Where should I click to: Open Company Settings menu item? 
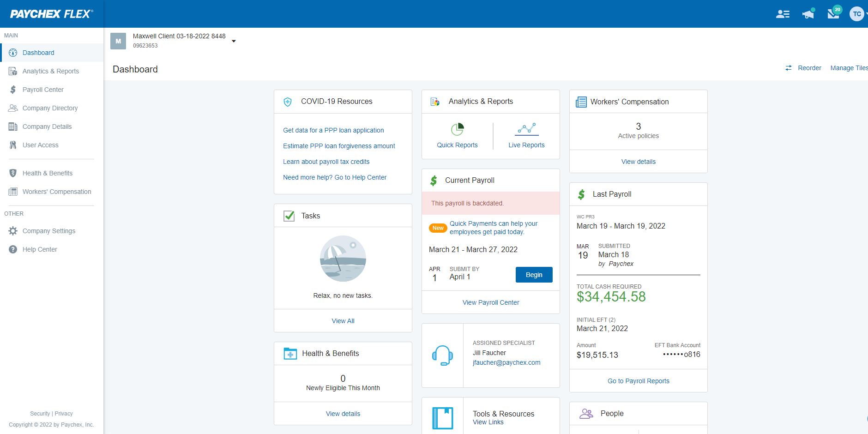[49, 231]
